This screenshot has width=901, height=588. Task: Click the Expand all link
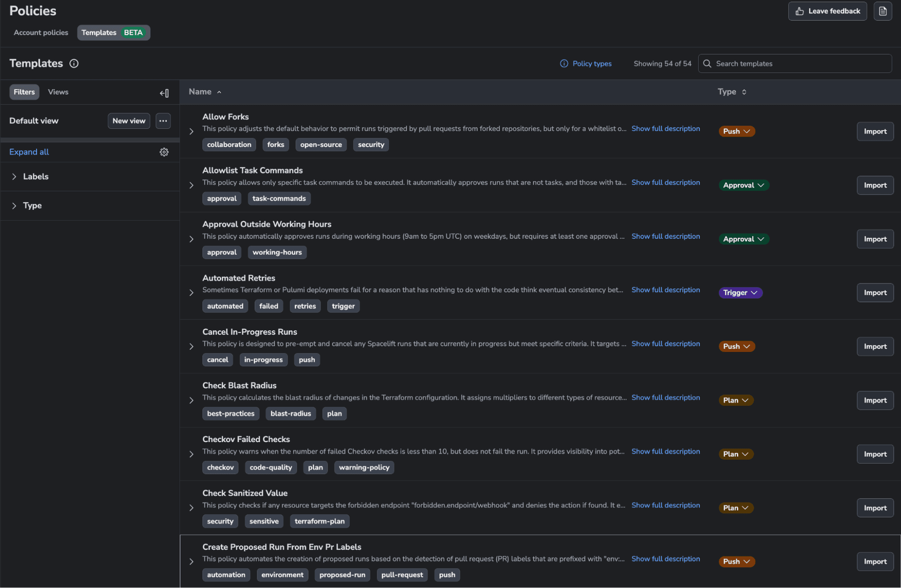pos(29,152)
